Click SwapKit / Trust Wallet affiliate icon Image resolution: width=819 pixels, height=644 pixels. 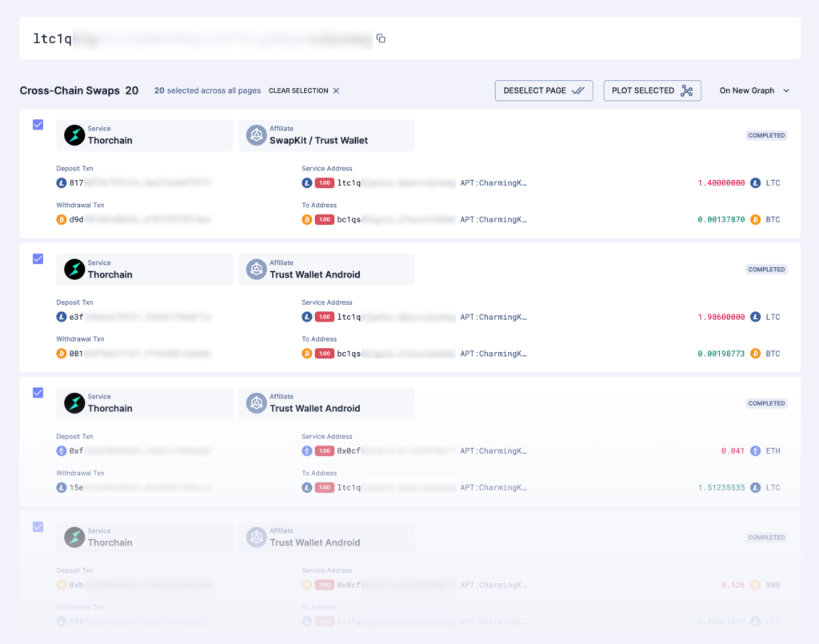click(x=257, y=135)
